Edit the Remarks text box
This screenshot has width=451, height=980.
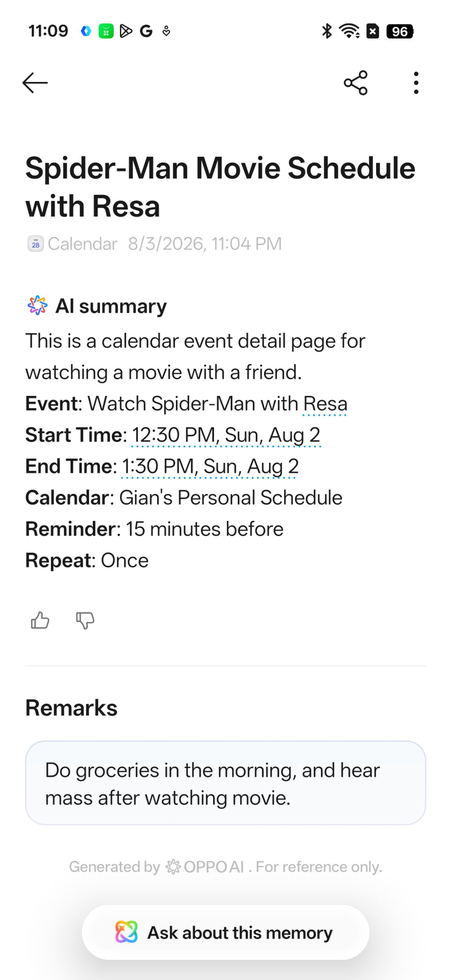pyautogui.click(x=225, y=783)
